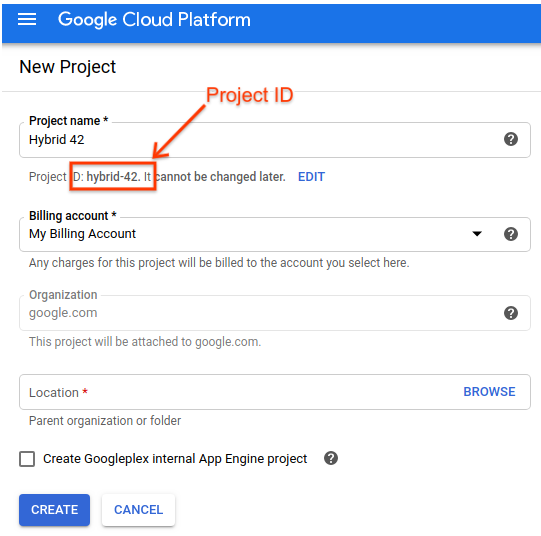Viewport: 541px width, 536px height.
Task: Click EDIT next to the project ID
Action: click(x=311, y=177)
